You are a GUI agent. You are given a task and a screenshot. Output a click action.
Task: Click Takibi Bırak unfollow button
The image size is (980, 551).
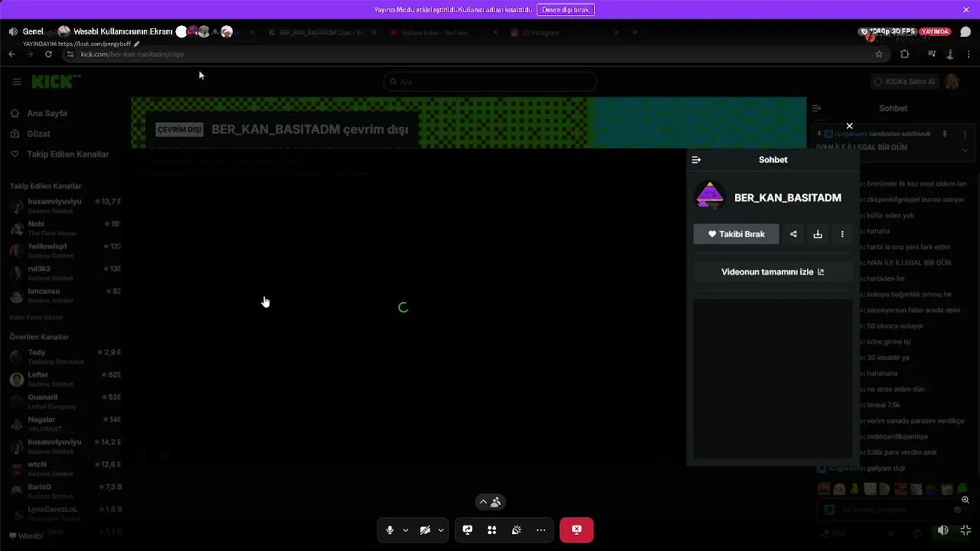point(737,234)
